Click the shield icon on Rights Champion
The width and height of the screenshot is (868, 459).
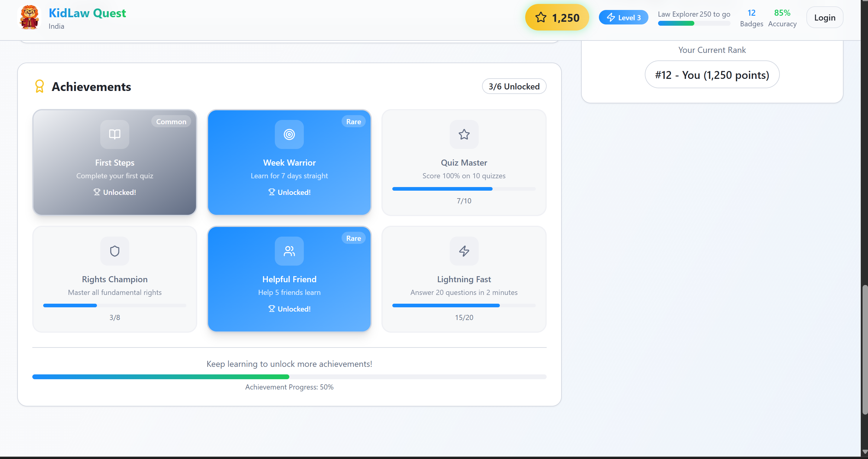(114, 251)
